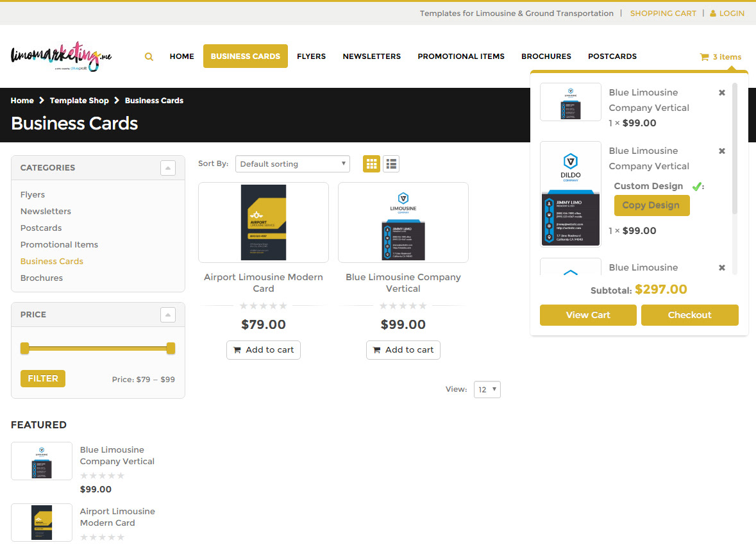This screenshot has height=545, width=756.
Task: Select Flyers category
Action: (x=32, y=195)
